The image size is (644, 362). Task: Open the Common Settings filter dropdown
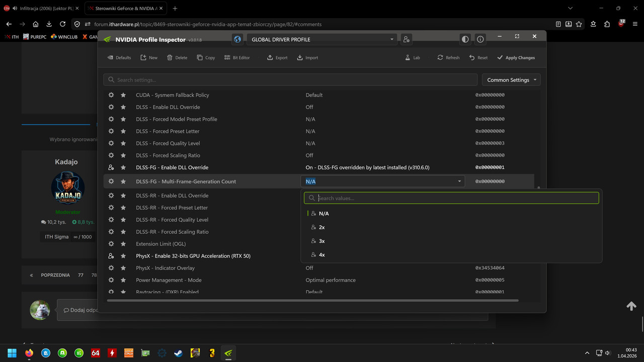tap(511, 80)
